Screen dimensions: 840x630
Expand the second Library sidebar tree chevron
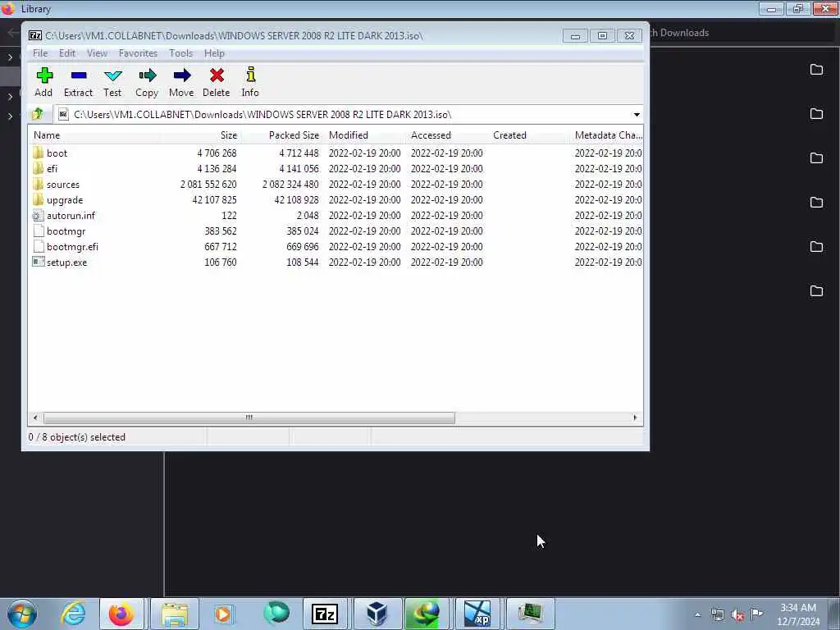(10, 97)
